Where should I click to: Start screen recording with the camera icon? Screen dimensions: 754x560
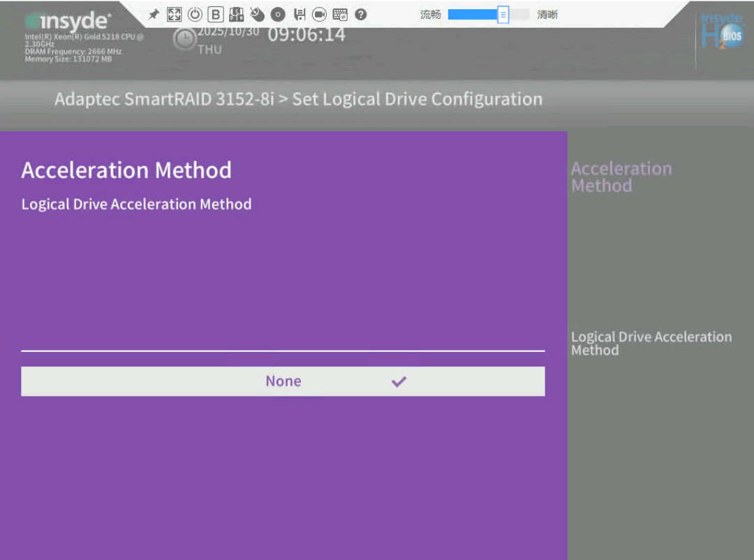[x=319, y=15]
